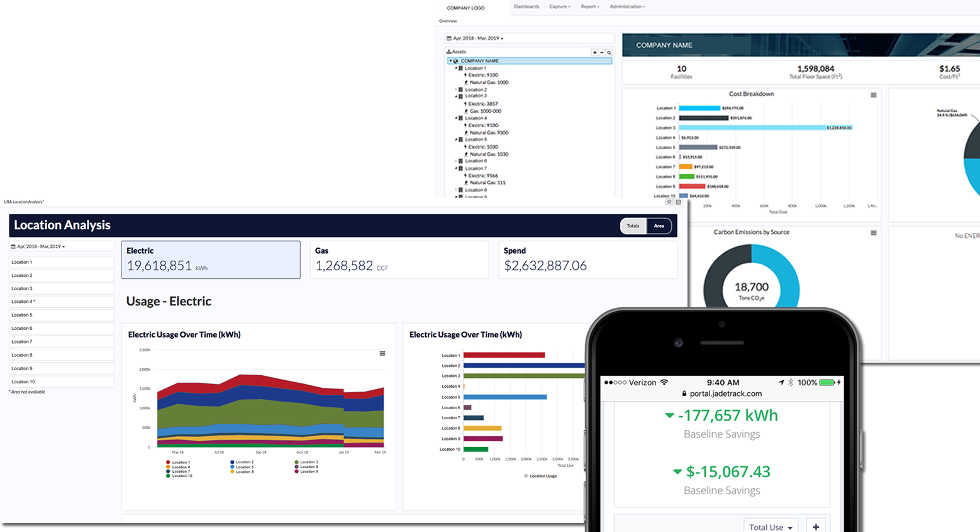
Task: Toggle Location 2 in the area chart legend
Action: click(x=242, y=462)
